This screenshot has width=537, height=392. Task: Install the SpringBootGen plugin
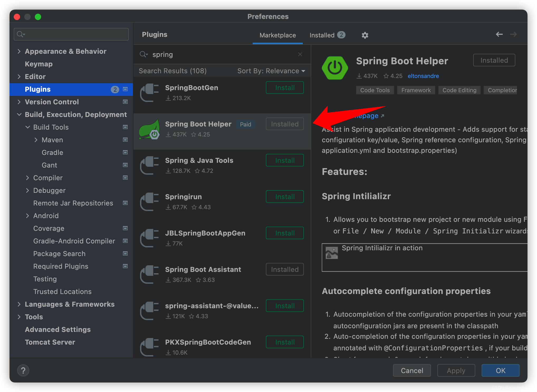(285, 87)
